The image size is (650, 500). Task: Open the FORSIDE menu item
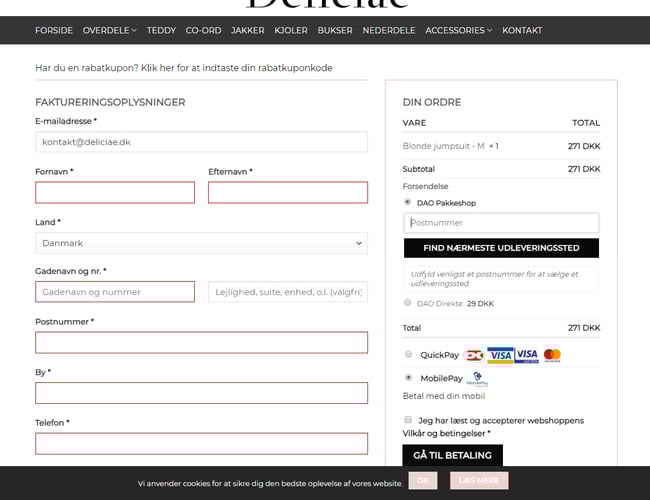tap(54, 30)
